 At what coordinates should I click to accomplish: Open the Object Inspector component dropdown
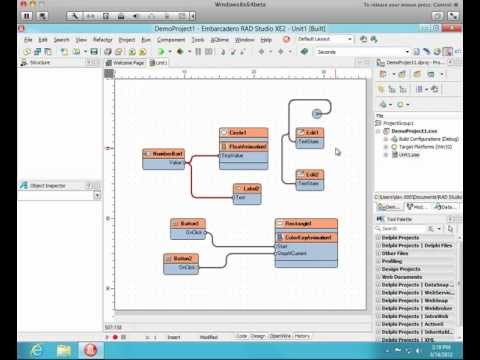[x=97, y=196]
